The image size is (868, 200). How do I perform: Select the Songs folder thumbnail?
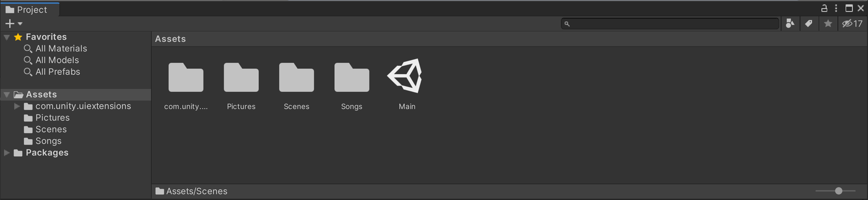click(352, 78)
